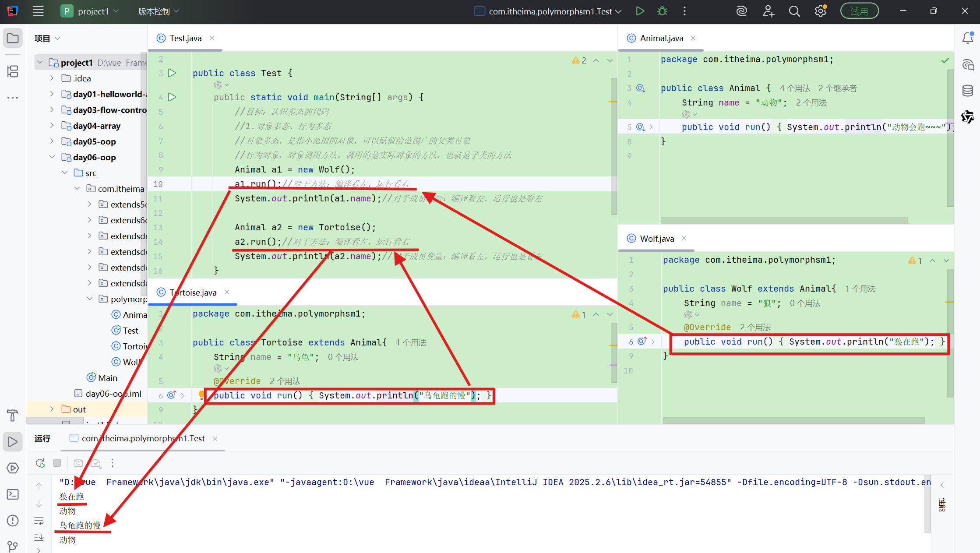Collapse the day06-oop module
Screen dimensions: 980x553
52,157
